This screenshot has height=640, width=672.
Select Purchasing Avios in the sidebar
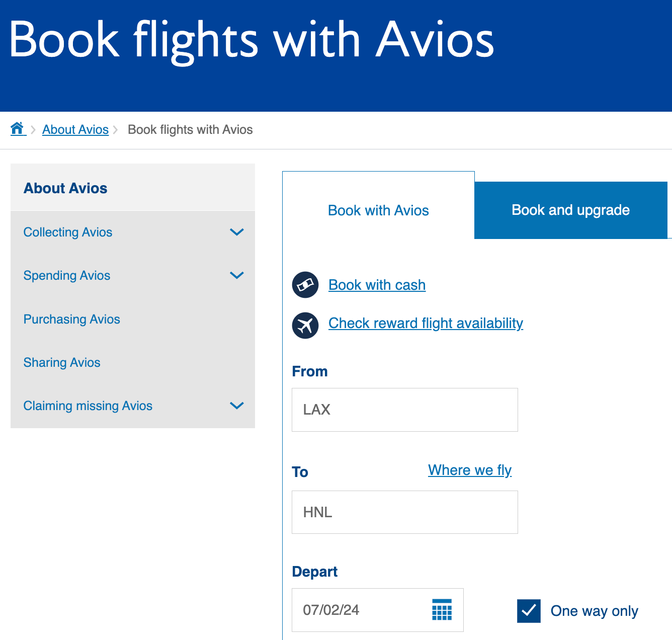71,319
